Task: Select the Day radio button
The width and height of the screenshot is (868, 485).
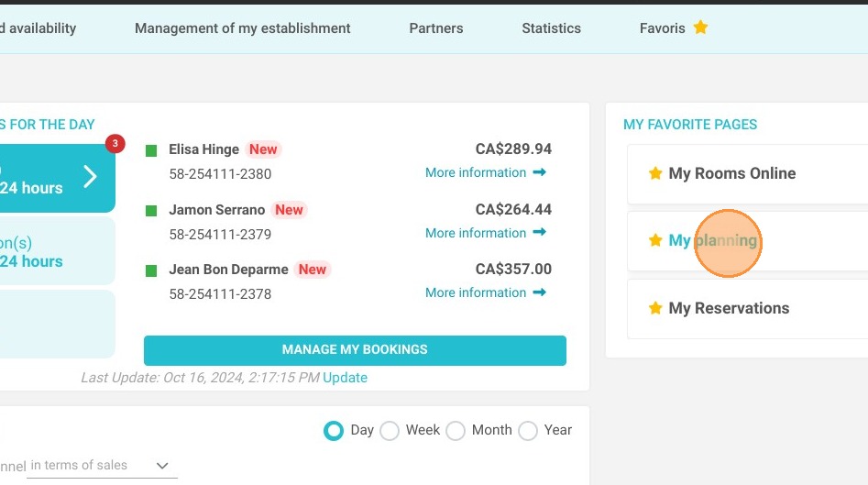Action: point(334,430)
